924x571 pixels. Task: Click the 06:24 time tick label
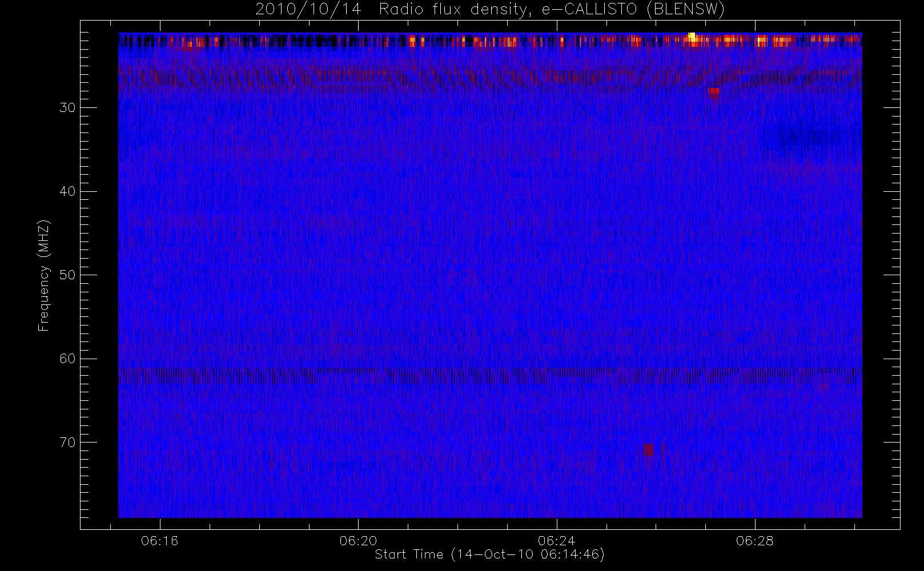[556, 541]
